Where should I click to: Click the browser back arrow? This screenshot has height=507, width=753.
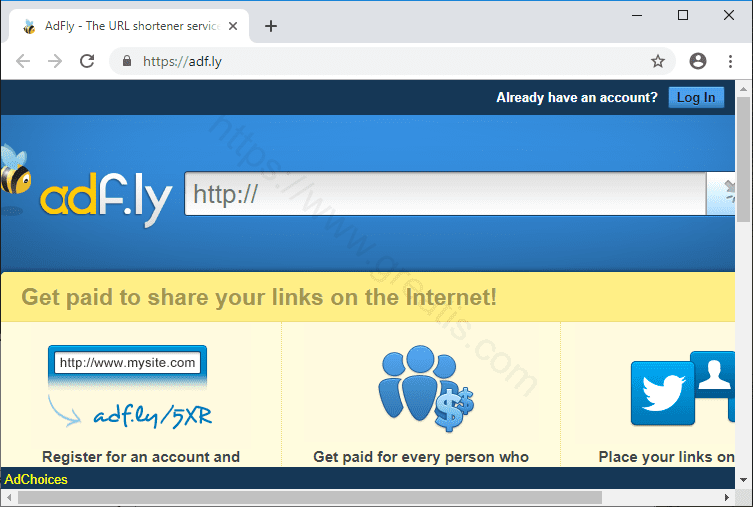coord(23,61)
